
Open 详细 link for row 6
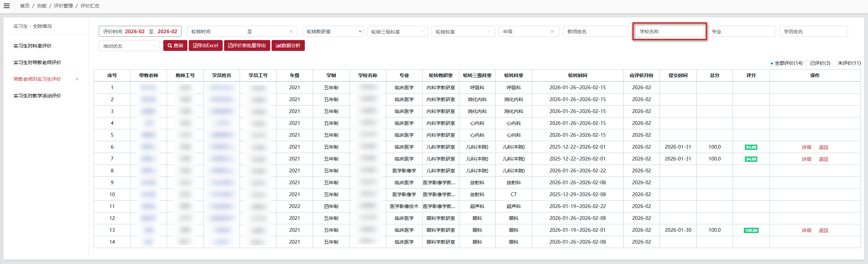[x=806, y=147]
